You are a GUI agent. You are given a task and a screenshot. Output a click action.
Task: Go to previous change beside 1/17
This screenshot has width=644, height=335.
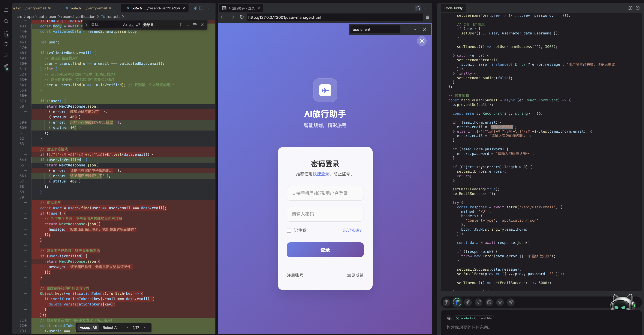point(127,328)
